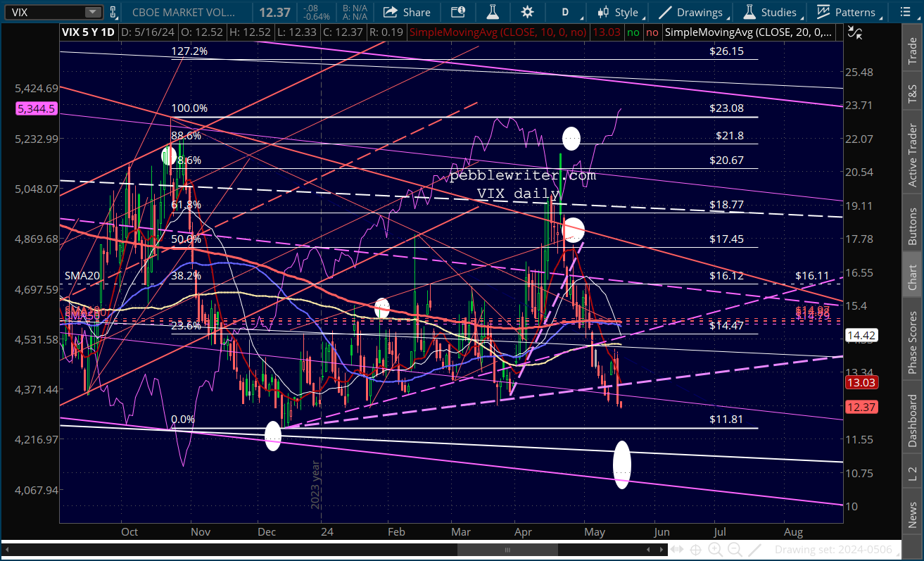The width and height of the screenshot is (924, 561).
Task: Click the 2023 year marker on the time axis
Action: click(x=316, y=484)
